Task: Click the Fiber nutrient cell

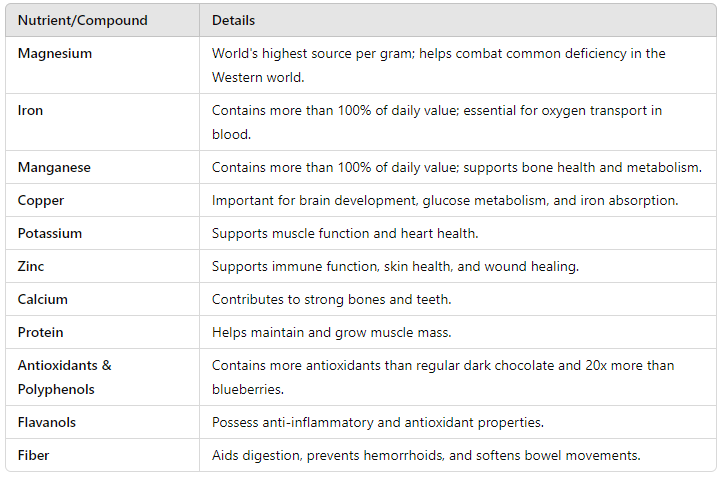Action: pos(33,455)
